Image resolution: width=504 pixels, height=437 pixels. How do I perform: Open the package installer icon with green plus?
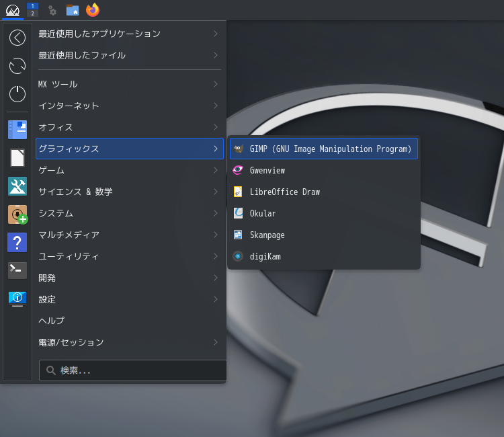click(x=17, y=214)
